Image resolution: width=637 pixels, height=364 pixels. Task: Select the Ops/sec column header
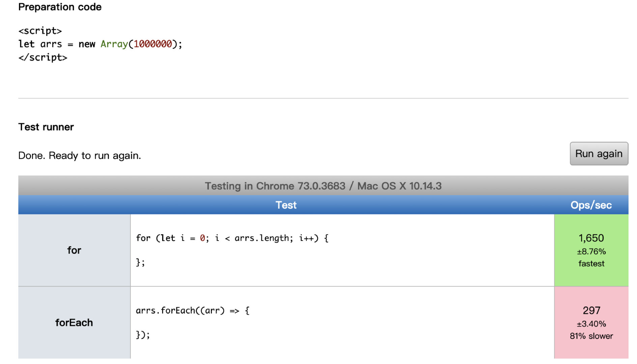point(591,205)
